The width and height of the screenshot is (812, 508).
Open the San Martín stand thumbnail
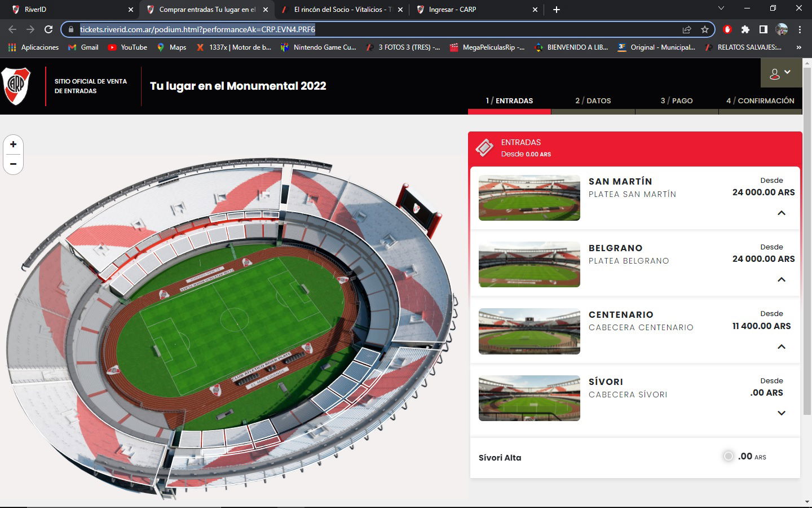(529, 198)
